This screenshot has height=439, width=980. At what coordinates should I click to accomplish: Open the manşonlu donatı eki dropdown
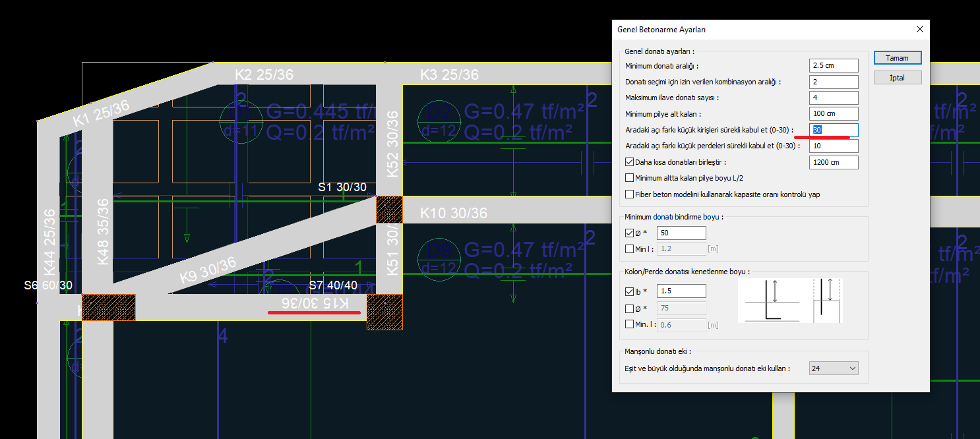[834, 368]
